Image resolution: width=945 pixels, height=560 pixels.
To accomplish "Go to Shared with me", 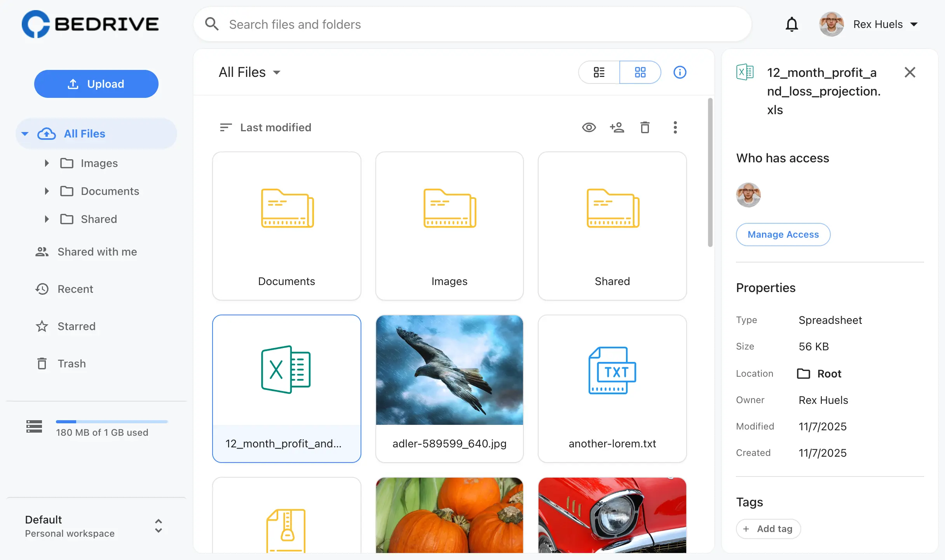I will click(97, 252).
